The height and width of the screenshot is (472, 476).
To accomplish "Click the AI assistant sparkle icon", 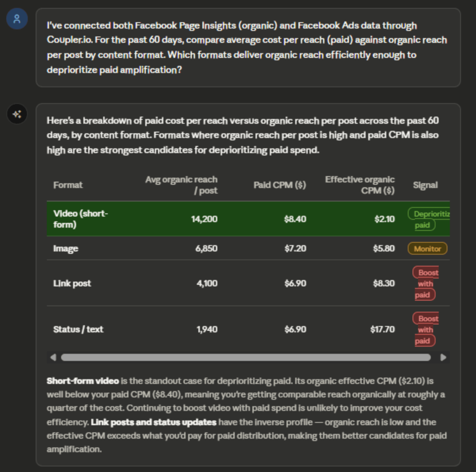I will (17, 114).
